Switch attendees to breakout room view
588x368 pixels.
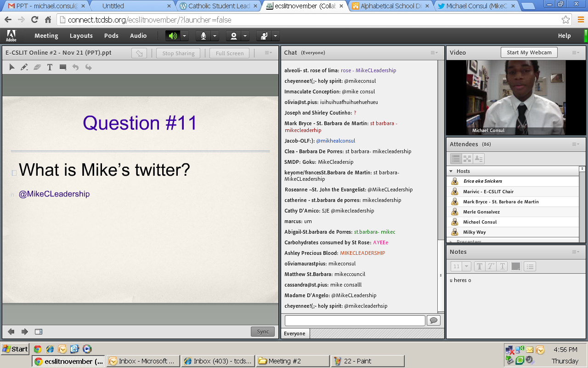coord(467,159)
